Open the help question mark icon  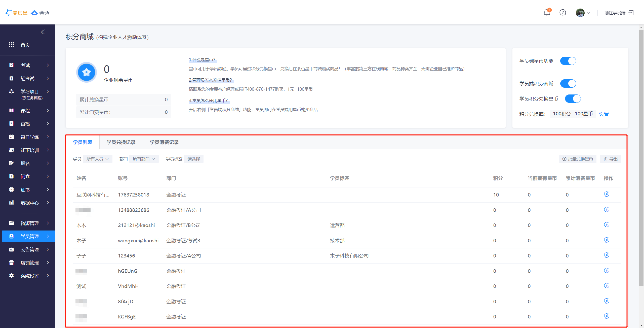point(562,12)
